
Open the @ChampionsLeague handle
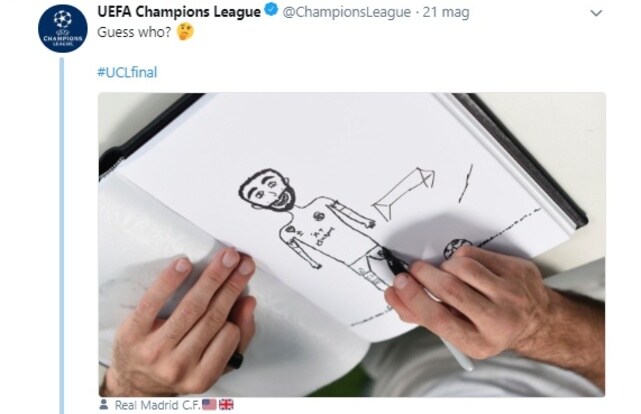click(347, 12)
